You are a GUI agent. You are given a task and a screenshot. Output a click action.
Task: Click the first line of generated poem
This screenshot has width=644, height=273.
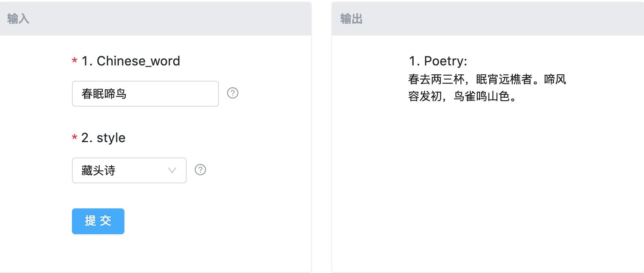click(x=487, y=79)
